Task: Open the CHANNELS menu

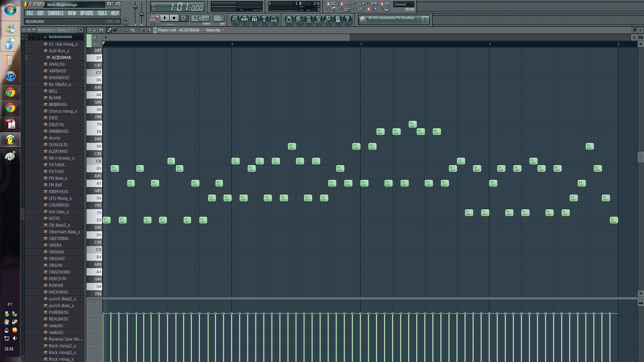Action: (56, 13)
